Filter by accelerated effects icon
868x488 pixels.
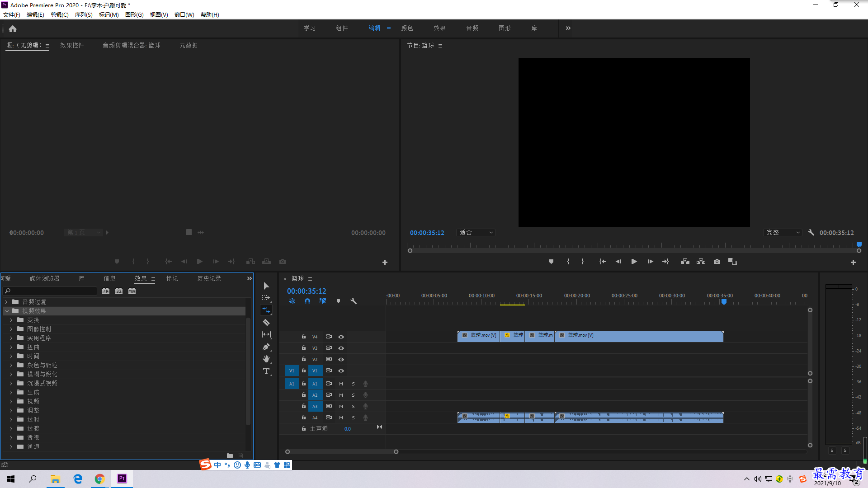tap(106, 291)
